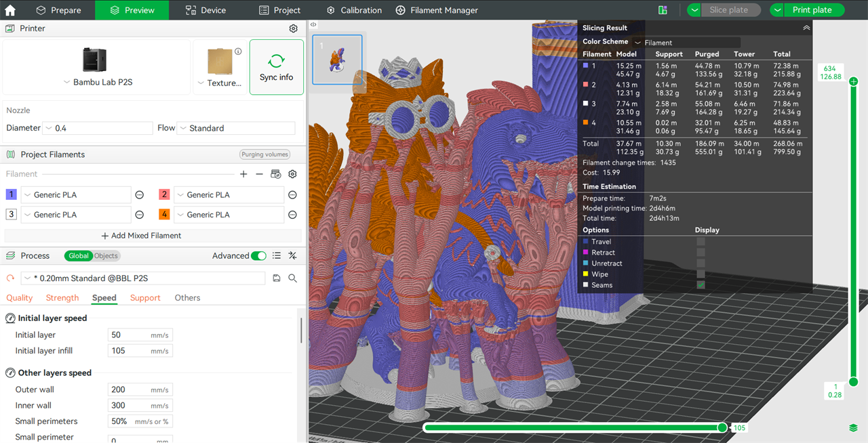Click the horizontal move slider handle at 105
This screenshot has height=443, width=868.
point(722,427)
